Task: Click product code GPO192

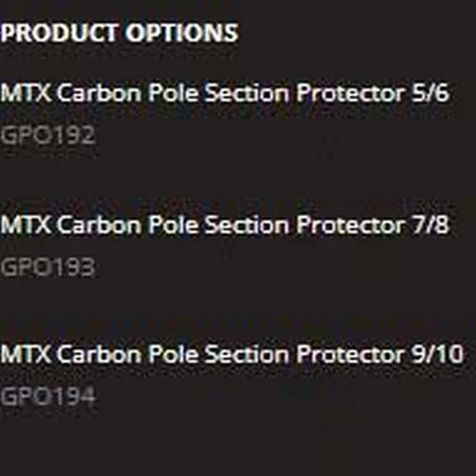Action: [48, 136]
